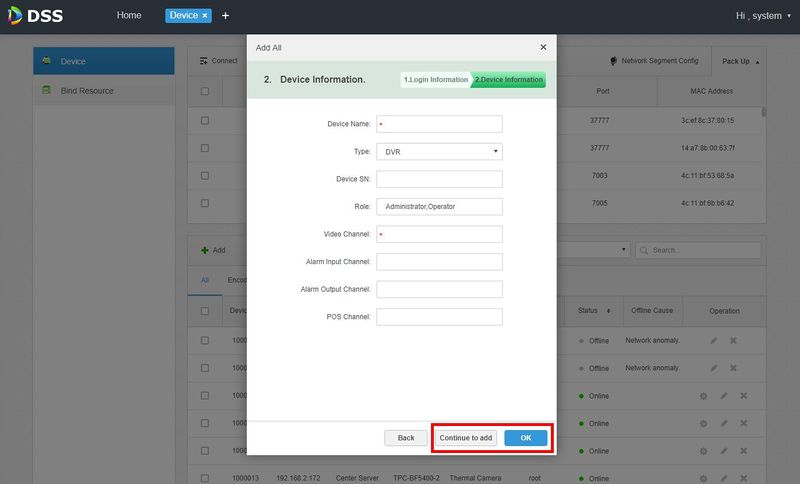Click the Port column header
Screen dimensions: 800x484
[x=603, y=91]
